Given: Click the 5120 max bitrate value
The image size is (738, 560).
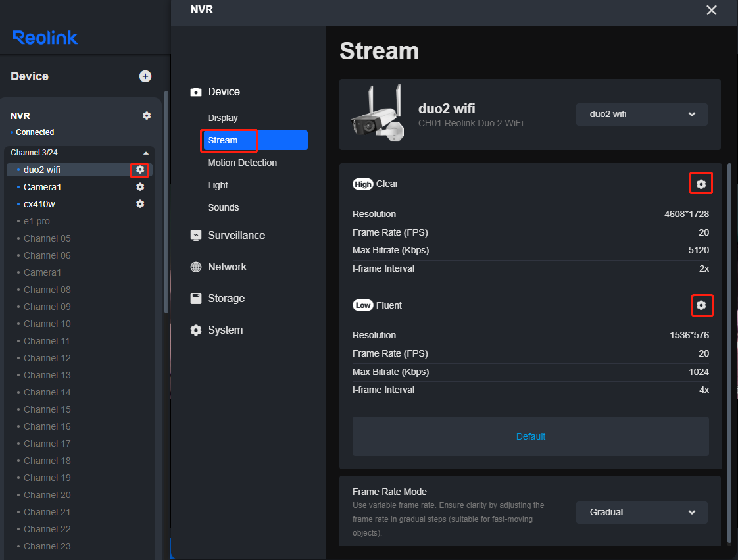Looking at the screenshot, I should [x=699, y=250].
